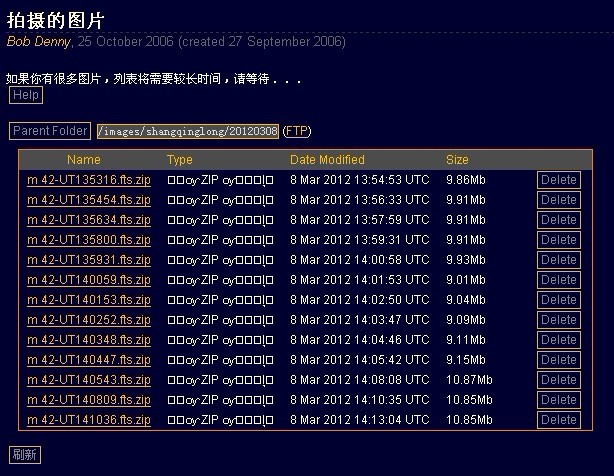Open file m 42-UT140447.fts.zip
This screenshot has height=476, width=614.
tap(88, 360)
